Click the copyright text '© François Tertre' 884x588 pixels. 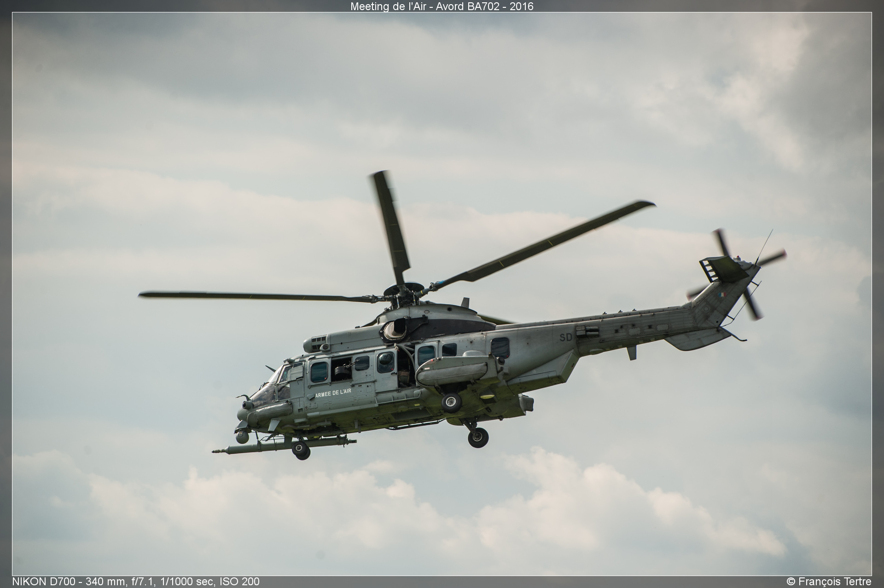tap(829, 582)
